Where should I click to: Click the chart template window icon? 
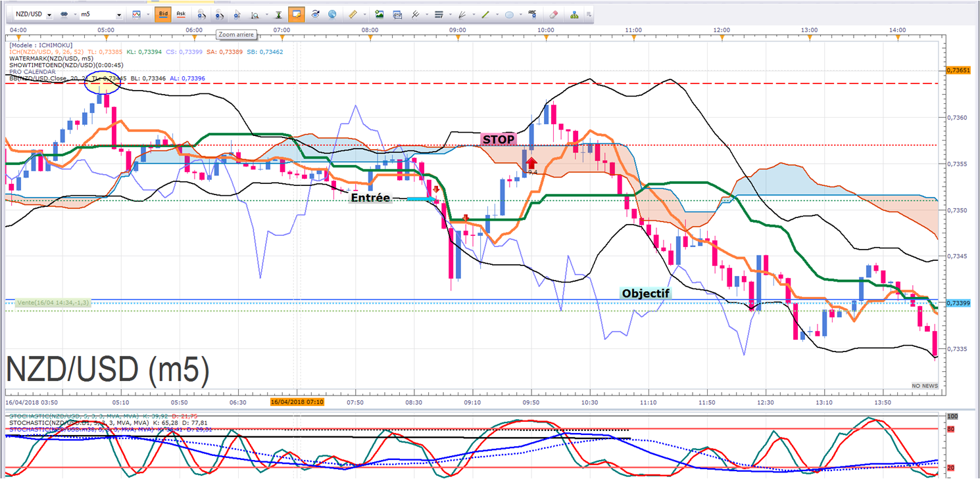397,14
